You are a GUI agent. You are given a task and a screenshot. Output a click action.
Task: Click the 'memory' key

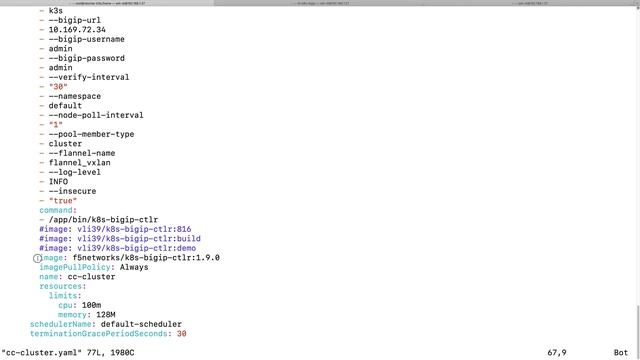72,315
